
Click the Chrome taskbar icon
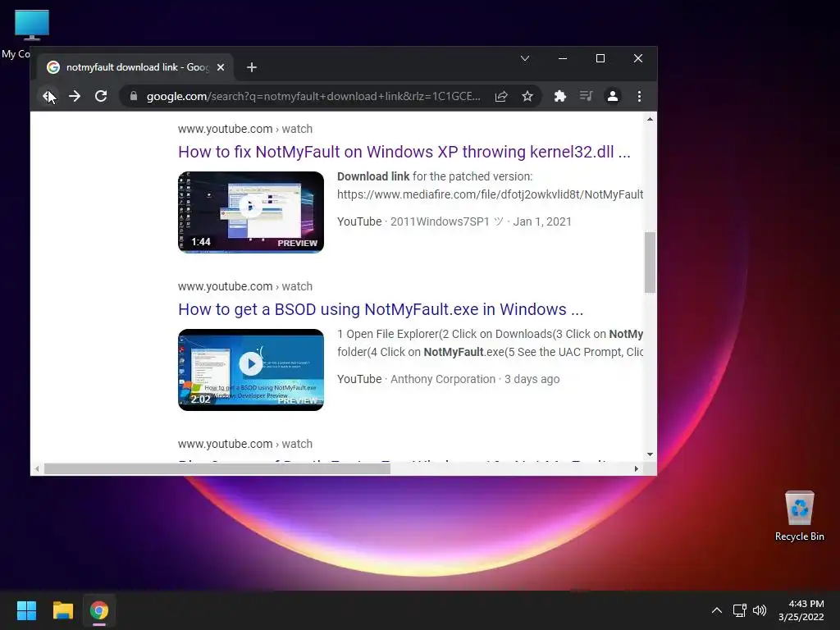(99, 610)
